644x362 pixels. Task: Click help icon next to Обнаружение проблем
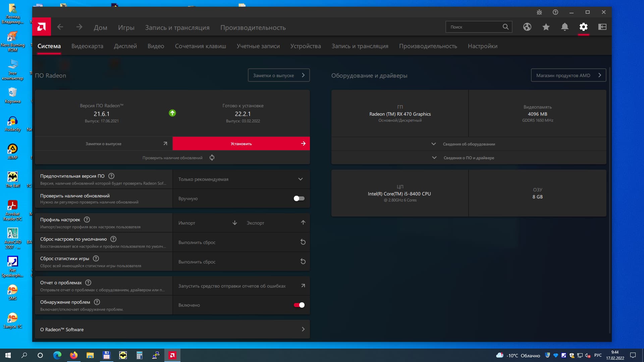(x=97, y=302)
